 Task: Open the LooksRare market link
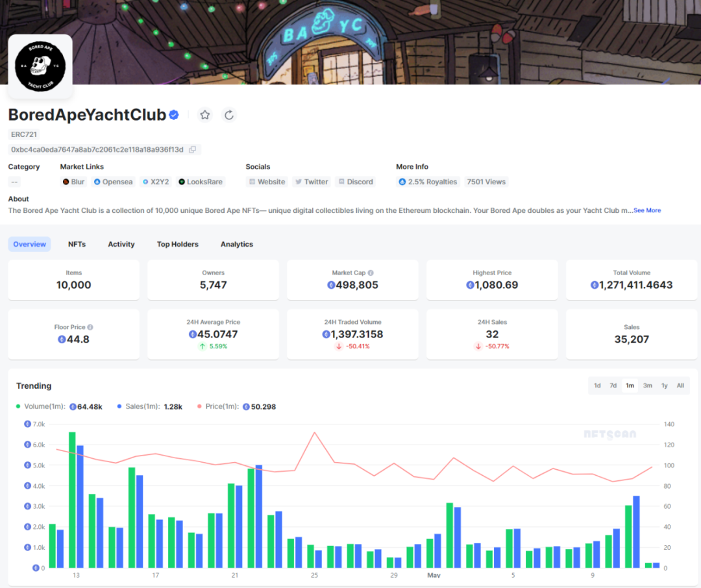click(201, 182)
